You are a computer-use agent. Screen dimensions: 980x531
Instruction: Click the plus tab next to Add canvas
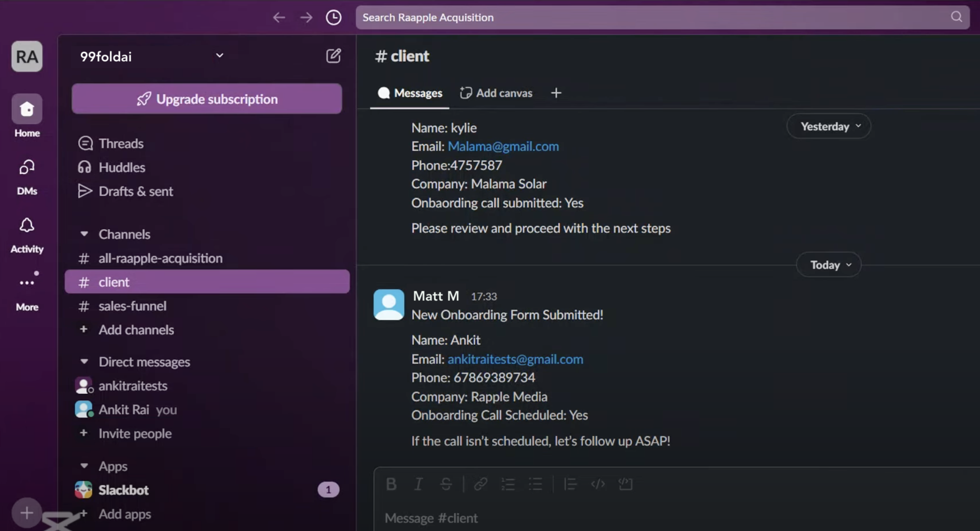(x=556, y=93)
